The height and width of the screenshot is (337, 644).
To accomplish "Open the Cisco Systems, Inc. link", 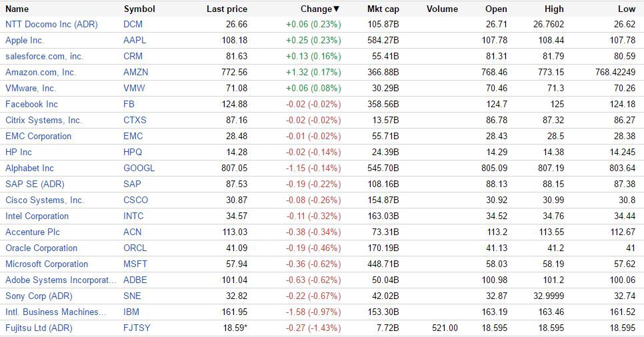I will (x=45, y=200).
